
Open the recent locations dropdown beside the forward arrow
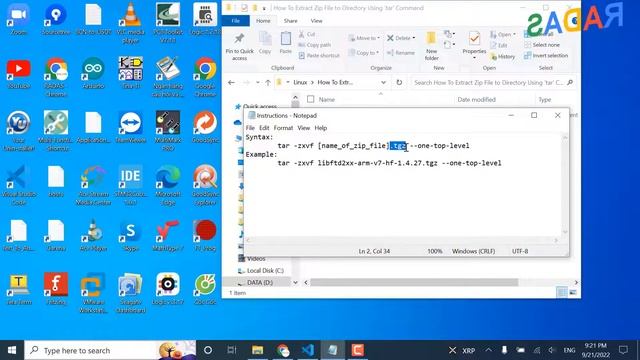(x=258, y=82)
